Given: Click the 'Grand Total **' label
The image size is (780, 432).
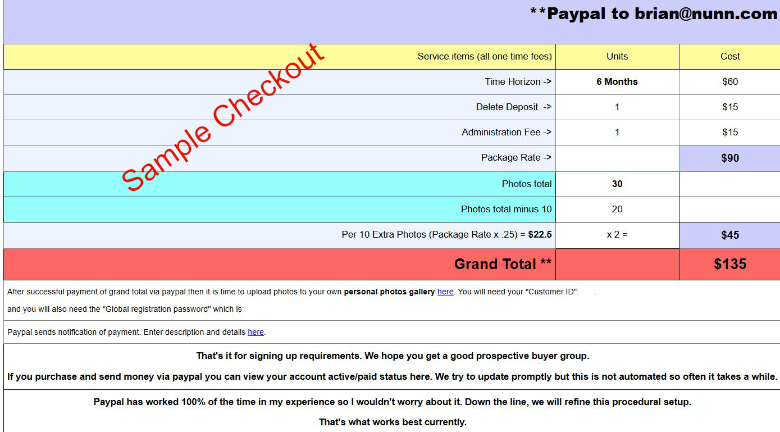Looking at the screenshot, I should pos(502,265).
